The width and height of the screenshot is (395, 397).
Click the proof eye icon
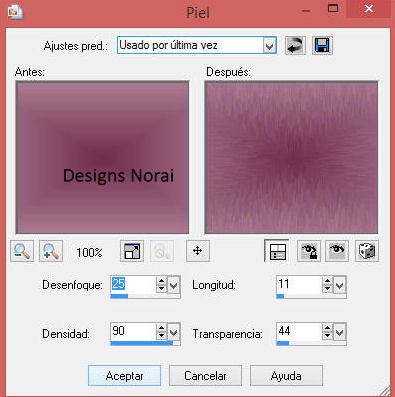coord(337,251)
